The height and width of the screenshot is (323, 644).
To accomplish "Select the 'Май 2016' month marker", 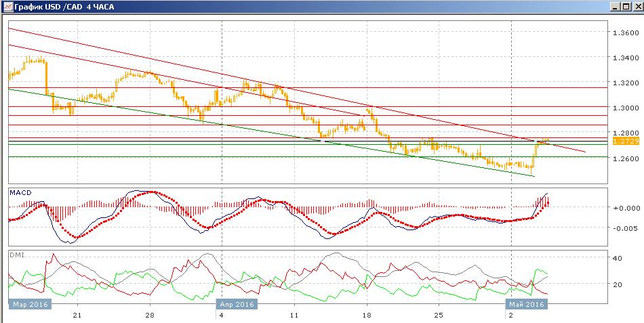I will [x=527, y=305].
